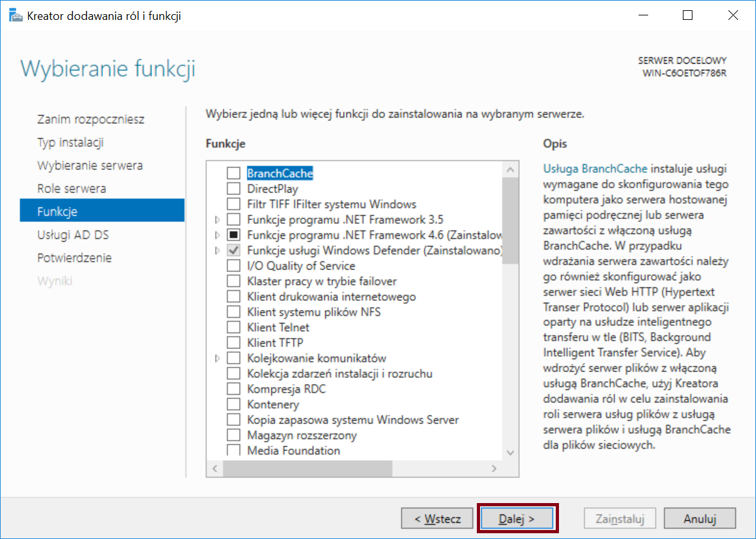Click the features list scroll down arrow
The height and width of the screenshot is (539, 756).
[x=510, y=453]
